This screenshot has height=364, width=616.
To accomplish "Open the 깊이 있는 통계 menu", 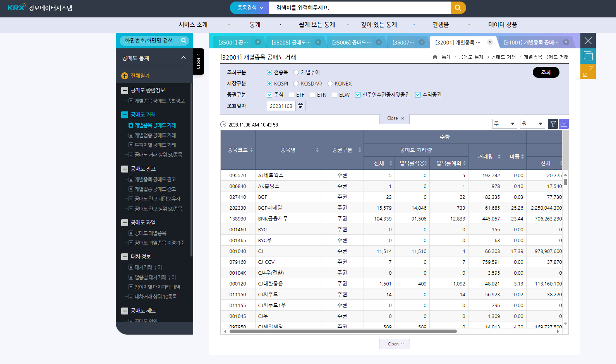I will pyautogui.click(x=379, y=25).
